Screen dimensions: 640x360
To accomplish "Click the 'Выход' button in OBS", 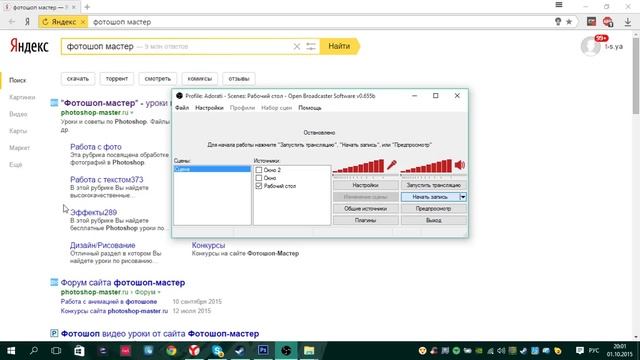I will click(x=433, y=220).
